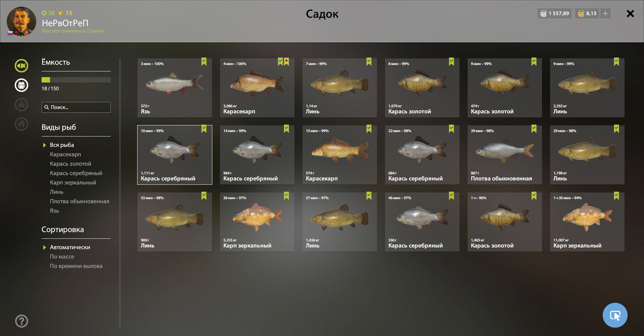
Task: Click the plus icon to add currency
Action: pos(605,13)
